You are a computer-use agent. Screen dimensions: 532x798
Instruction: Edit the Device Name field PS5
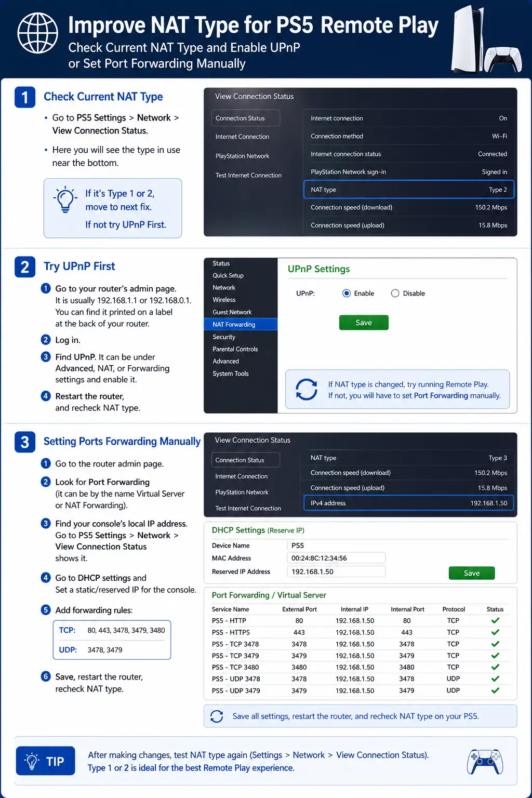pos(336,546)
